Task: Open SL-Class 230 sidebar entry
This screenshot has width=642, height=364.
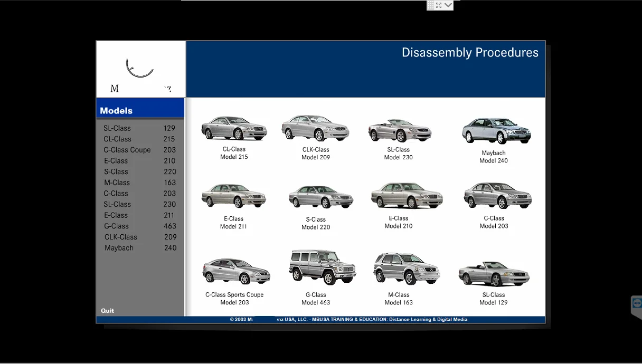Action: [139, 204]
